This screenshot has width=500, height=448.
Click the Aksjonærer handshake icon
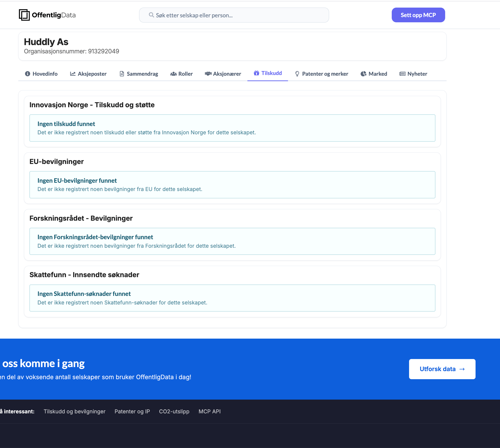(x=208, y=74)
